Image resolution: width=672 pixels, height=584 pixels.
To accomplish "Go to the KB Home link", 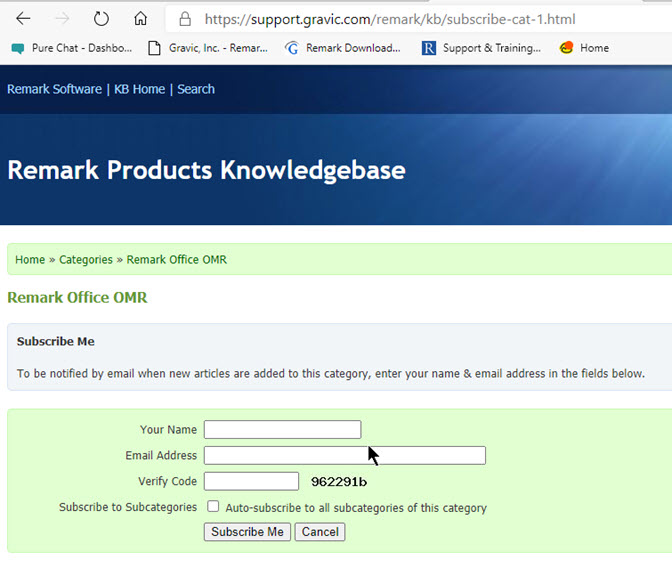I will point(139,89).
